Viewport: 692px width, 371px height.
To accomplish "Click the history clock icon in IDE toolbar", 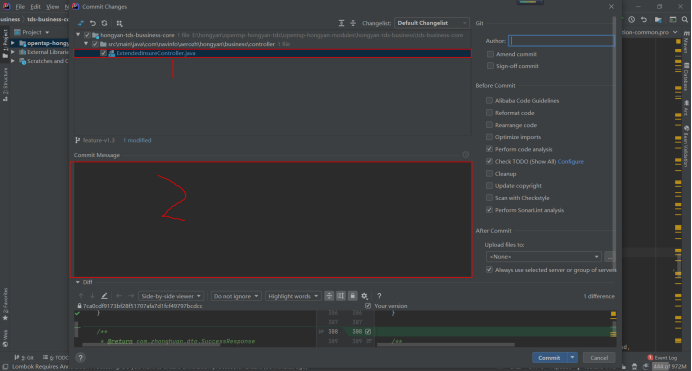I will 632,19.
